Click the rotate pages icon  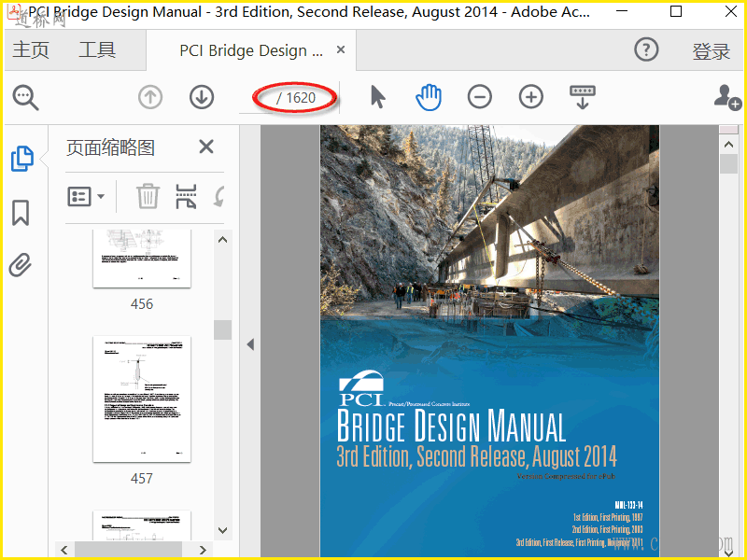pos(218,196)
